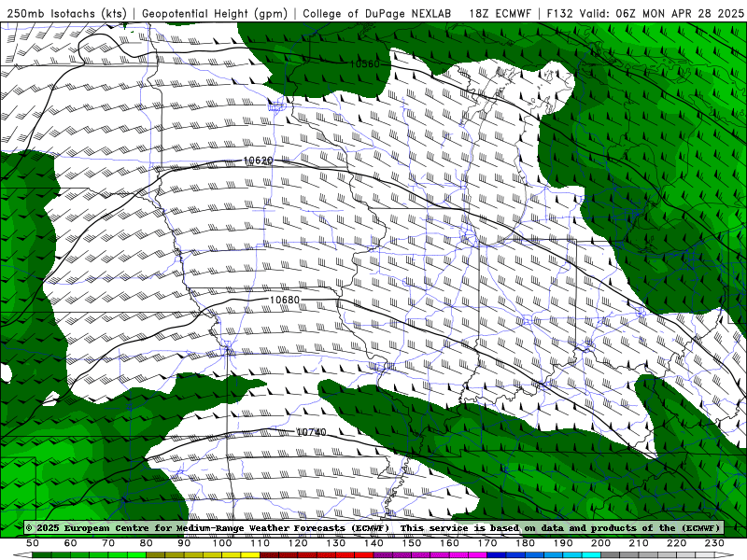Click the 180 label on the color scale

click(525, 543)
